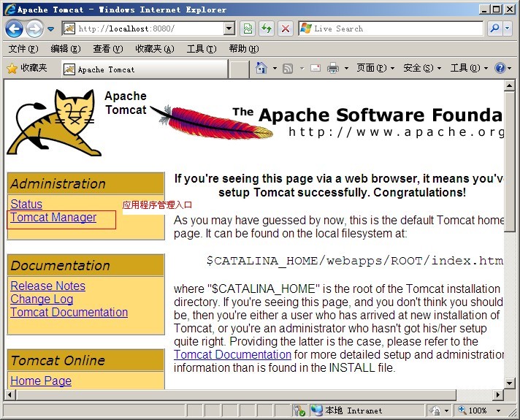Open the 工具(T) menu

(x=202, y=49)
